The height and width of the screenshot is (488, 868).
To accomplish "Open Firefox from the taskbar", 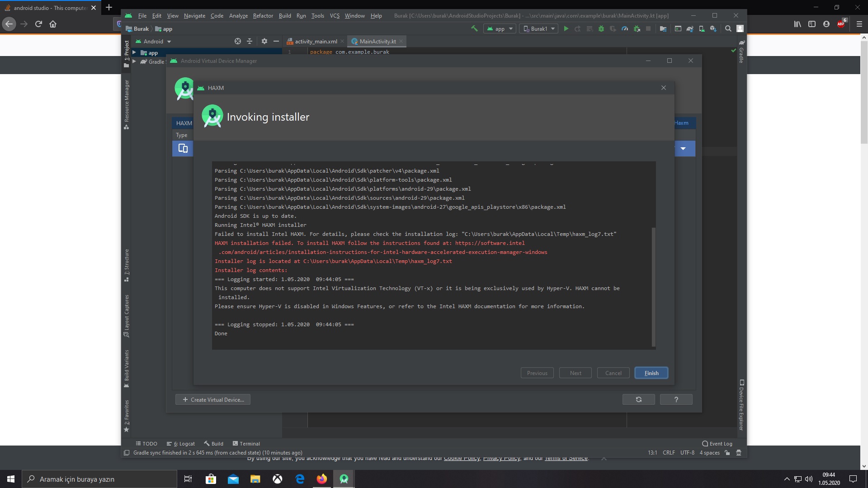I will coord(321,479).
